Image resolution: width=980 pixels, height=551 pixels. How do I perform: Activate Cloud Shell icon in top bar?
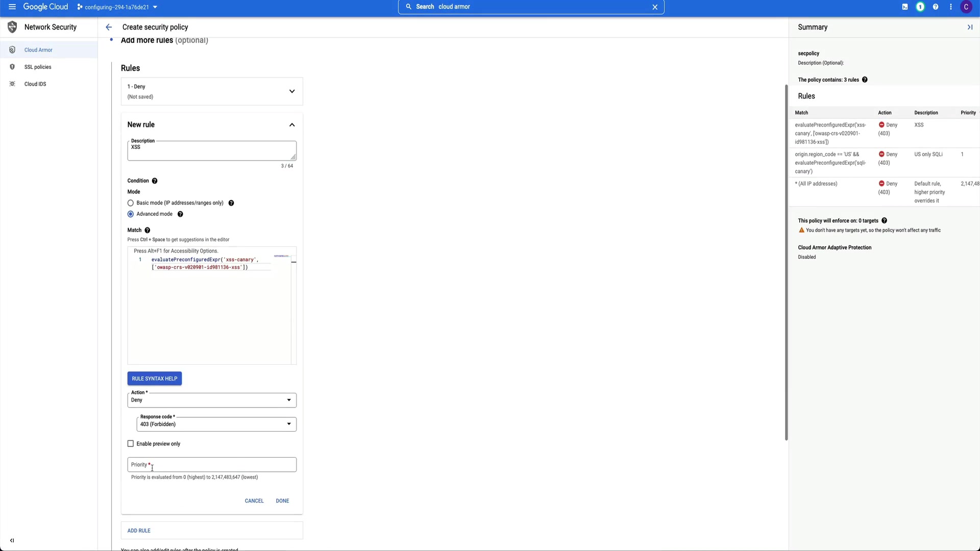[x=904, y=7]
